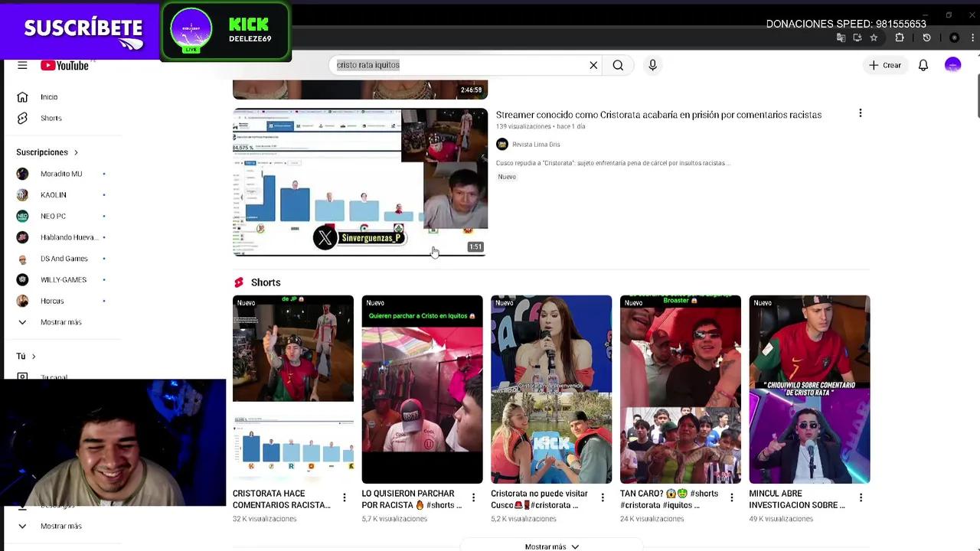The height and width of the screenshot is (551, 980).
Task: Click the YouTube logo
Action: tap(65, 66)
